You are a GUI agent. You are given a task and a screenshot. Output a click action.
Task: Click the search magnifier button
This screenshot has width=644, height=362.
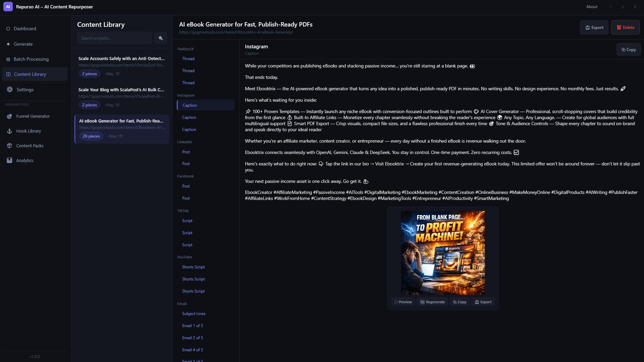tap(161, 38)
